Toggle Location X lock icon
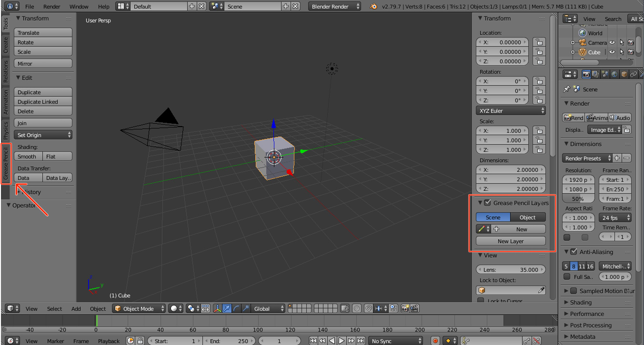The image size is (644, 345). coord(539,42)
